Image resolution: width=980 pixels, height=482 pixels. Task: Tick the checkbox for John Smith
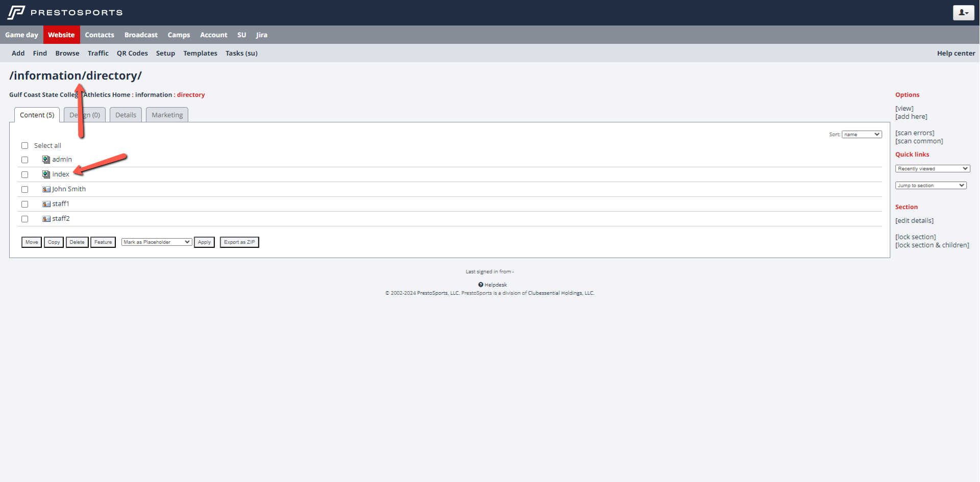click(x=24, y=189)
